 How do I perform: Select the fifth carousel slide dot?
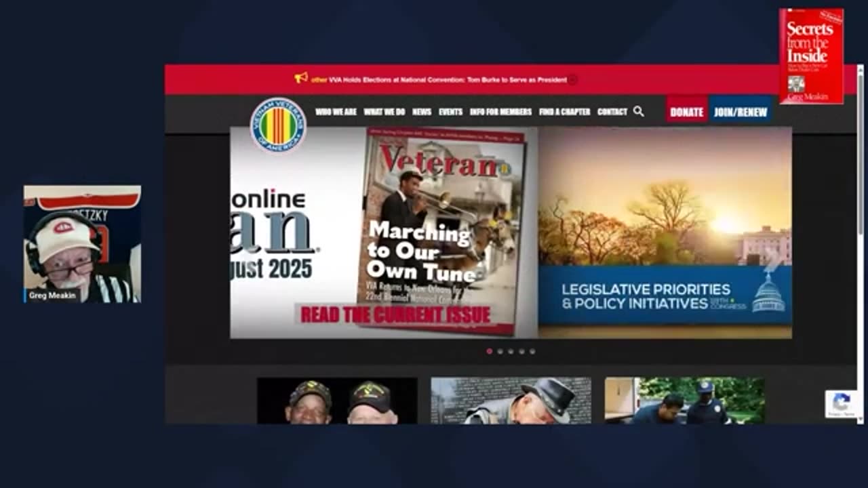pos(532,351)
